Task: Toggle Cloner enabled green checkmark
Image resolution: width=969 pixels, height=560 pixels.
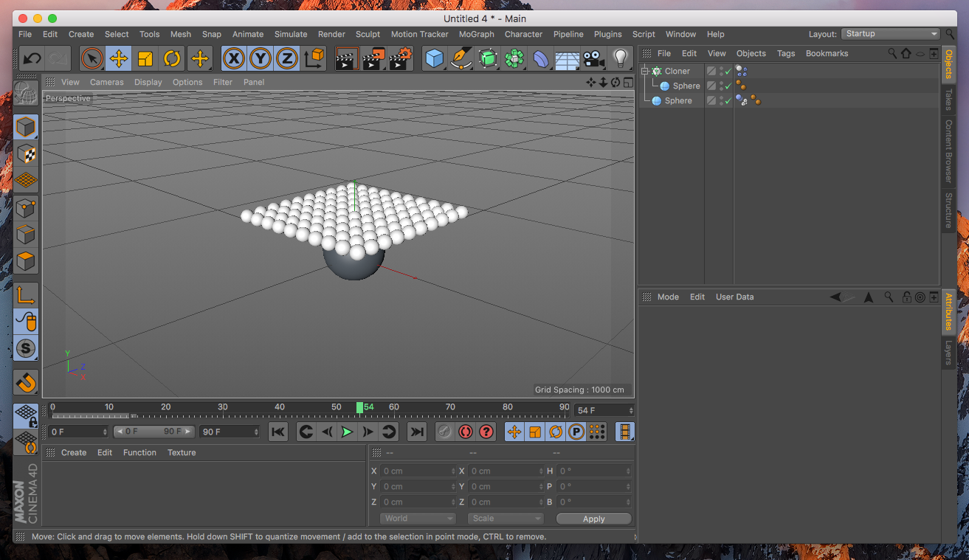Action: [728, 72]
